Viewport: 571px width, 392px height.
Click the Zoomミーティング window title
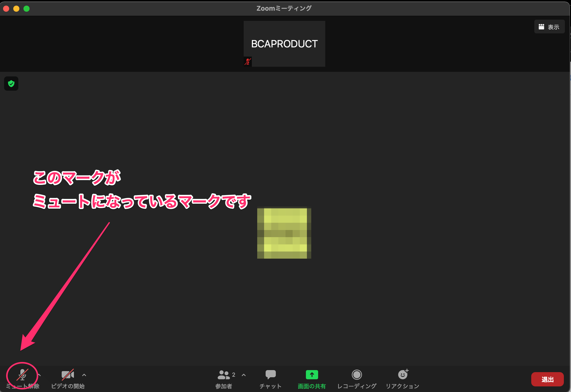[284, 8]
